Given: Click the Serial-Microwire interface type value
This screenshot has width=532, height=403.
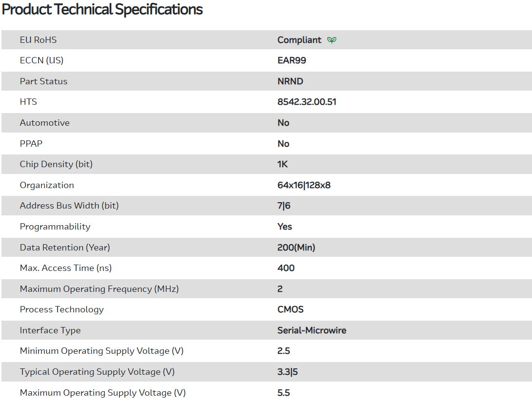Looking at the screenshot, I should pos(312,330).
